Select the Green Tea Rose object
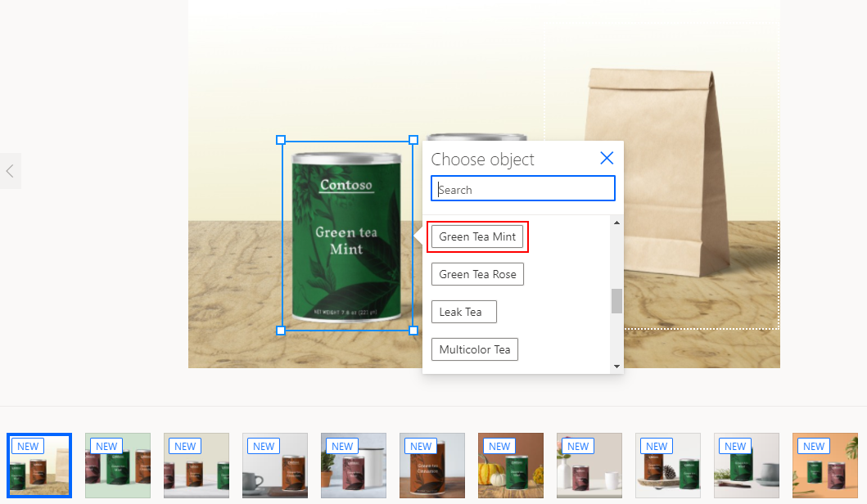 pyautogui.click(x=477, y=274)
